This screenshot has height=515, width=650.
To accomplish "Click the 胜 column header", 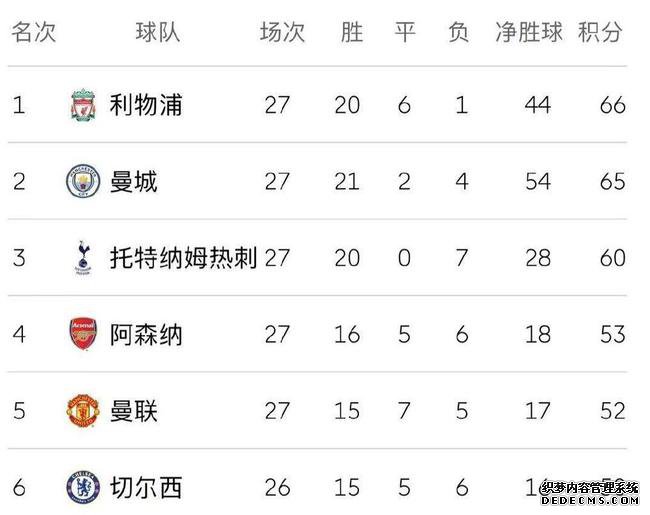I will click(352, 32).
